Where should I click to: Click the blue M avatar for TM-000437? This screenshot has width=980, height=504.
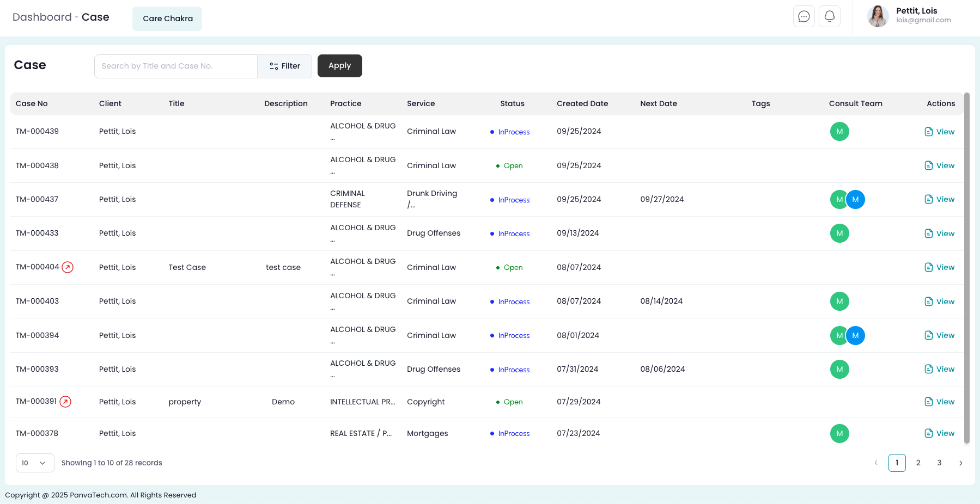[855, 200]
